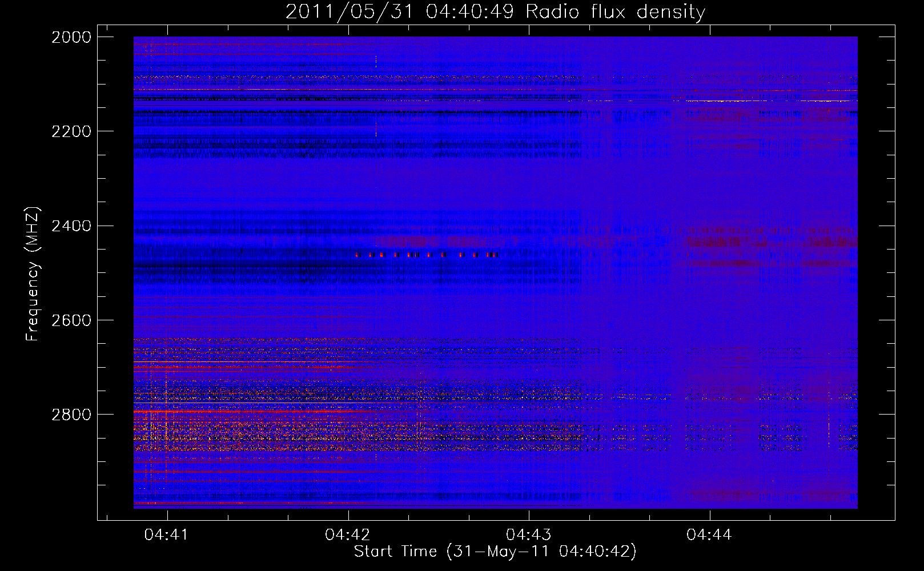Click the 2200 frequency tick label
The image size is (924, 571).
[x=71, y=131]
